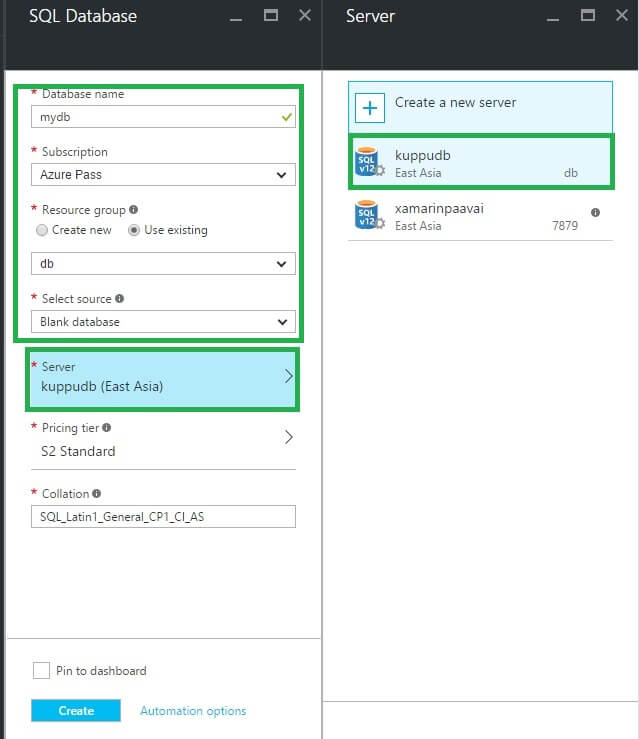Viewport: 639px width, 739px height.
Task: Open the Automation options link
Action: click(x=193, y=711)
